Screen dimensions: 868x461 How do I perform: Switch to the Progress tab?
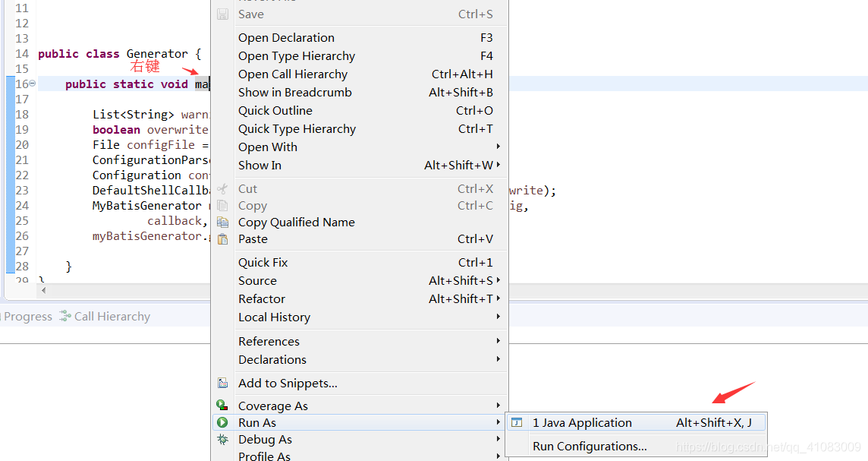point(27,317)
